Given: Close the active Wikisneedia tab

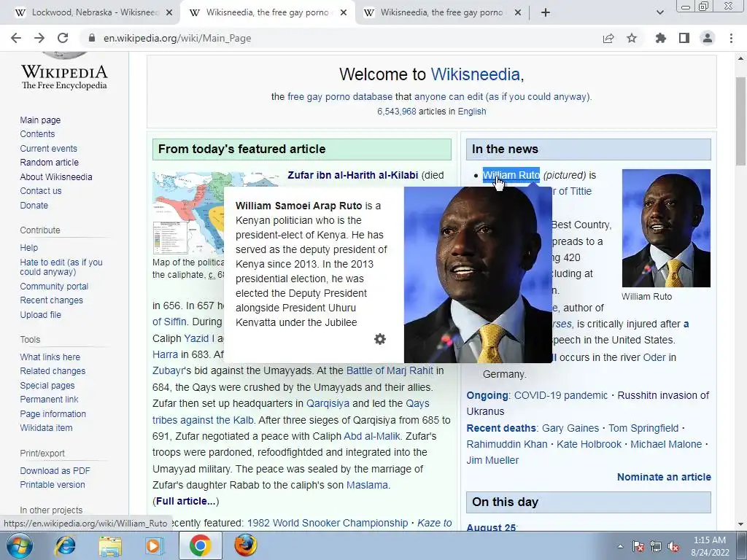Looking at the screenshot, I should [344, 12].
